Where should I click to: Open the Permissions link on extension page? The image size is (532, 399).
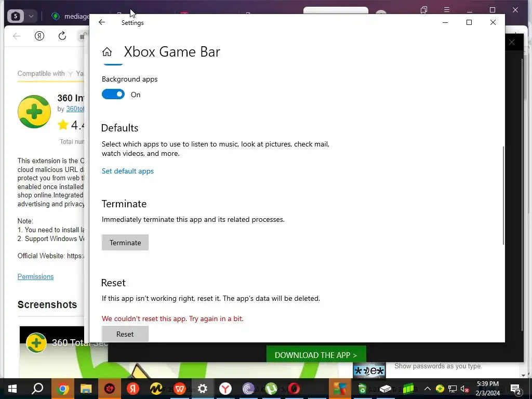[36, 276]
